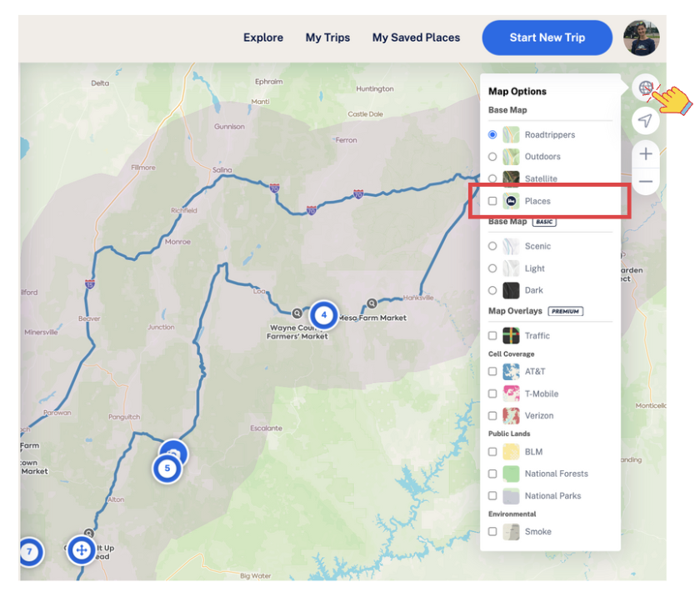
Task: Click Mesa Farm Market search pin
Action: tap(372, 304)
